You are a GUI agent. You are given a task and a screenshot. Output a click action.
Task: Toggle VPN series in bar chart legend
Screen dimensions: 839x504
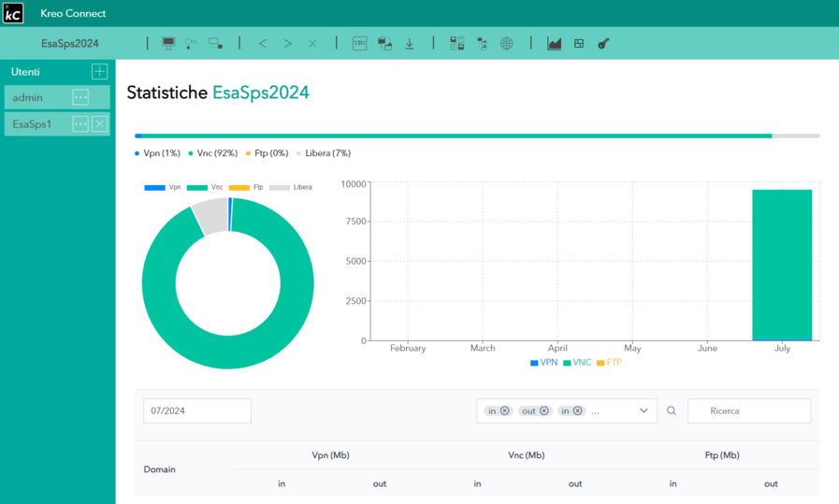coord(543,362)
